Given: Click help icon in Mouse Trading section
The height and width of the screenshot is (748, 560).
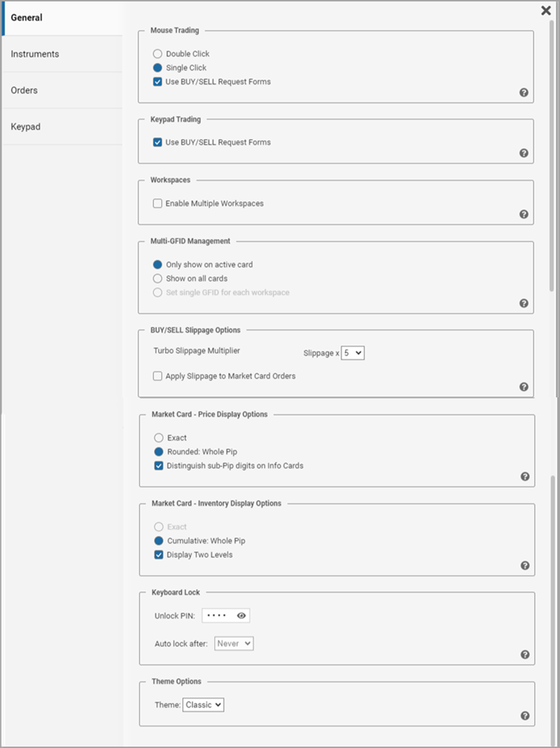Looking at the screenshot, I should pos(523,93).
